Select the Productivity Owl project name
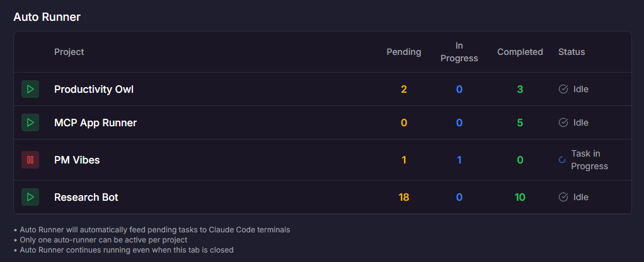644x262 pixels. (x=94, y=89)
